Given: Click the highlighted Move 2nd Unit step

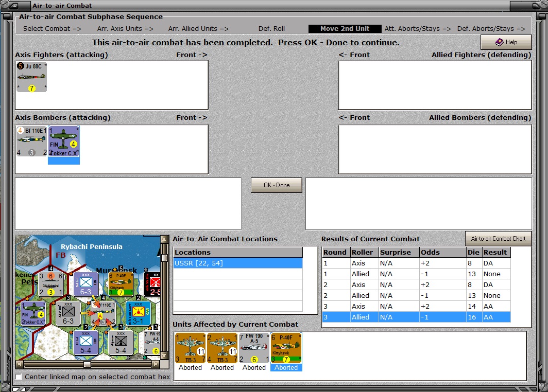Looking at the screenshot, I should (345, 29).
